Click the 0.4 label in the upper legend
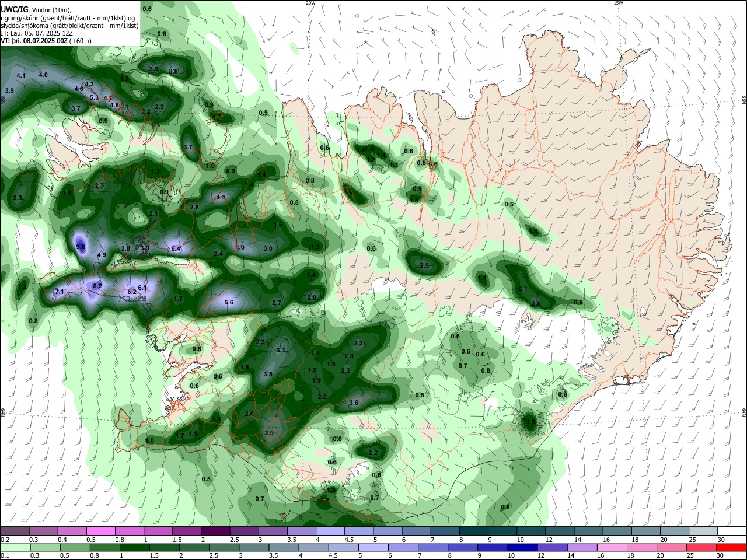Viewport: 747px width, 560px height. [x=62, y=540]
